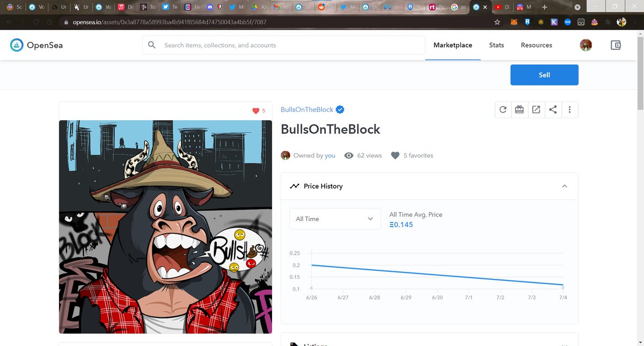The width and height of the screenshot is (644, 346).
Task: Click the blue infinity extension icon
Action: [x=567, y=22]
